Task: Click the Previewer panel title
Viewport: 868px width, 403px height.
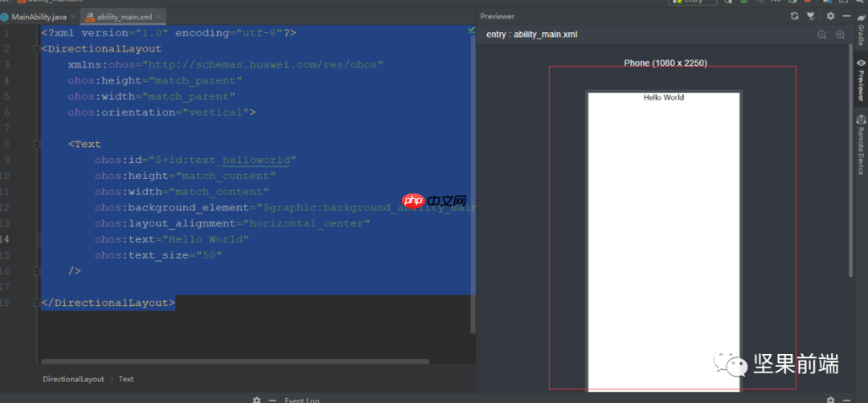Action: (x=497, y=17)
